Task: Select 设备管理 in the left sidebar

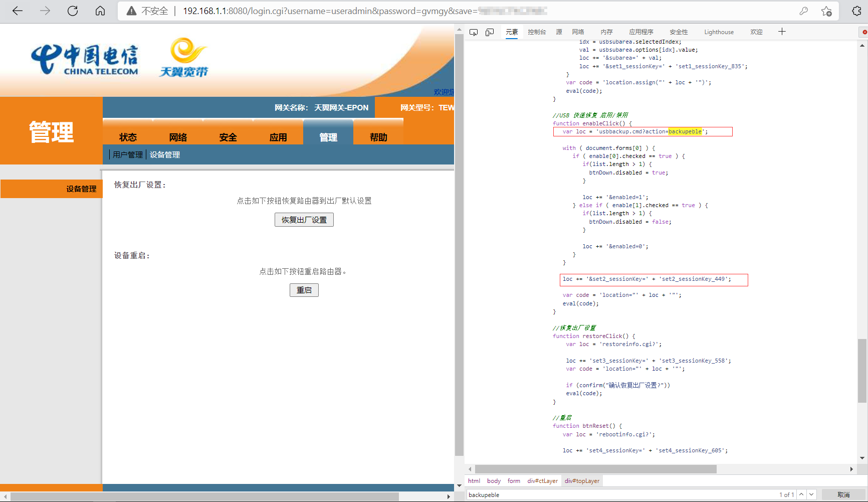Action: pyautogui.click(x=52, y=189)
